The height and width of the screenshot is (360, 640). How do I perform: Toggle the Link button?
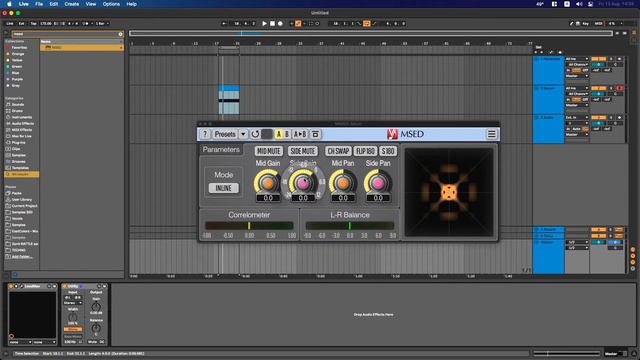click(10, 24)
